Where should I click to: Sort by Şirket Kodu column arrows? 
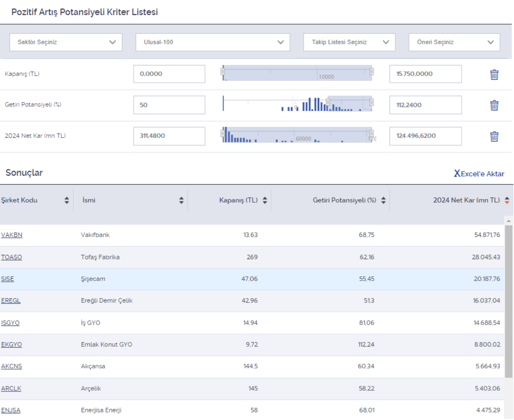pyautogui.click(x=66, y=200)
